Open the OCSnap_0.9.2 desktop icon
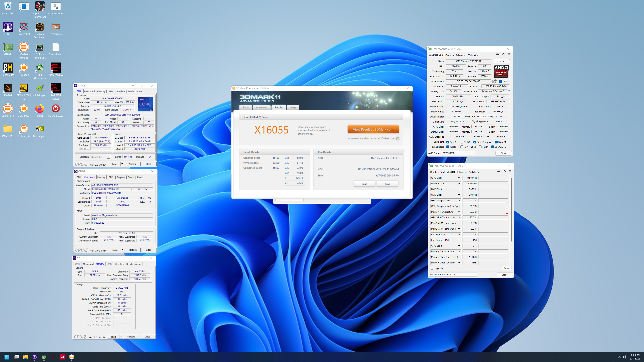 56,110
